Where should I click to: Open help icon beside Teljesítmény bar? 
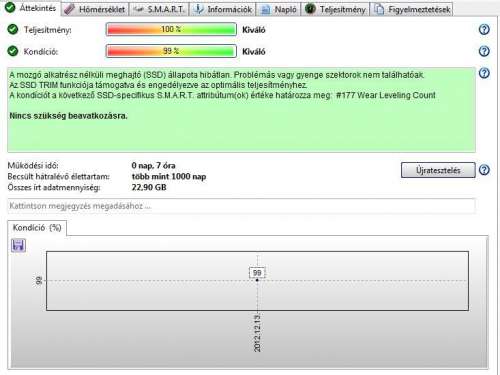pos(484,30)
